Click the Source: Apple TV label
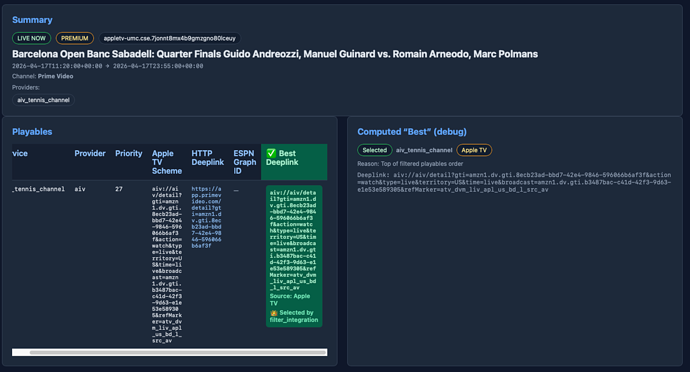This screenshot has width=690, height=372. click(290, 299)
